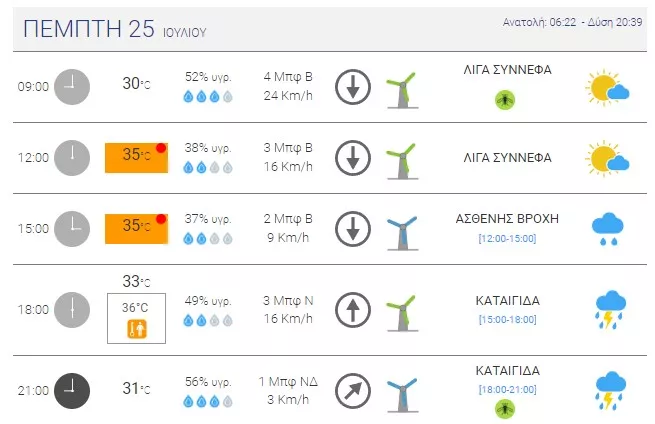
Task: Click the green wind turbine at 09:00
Action: pos(403,90)
